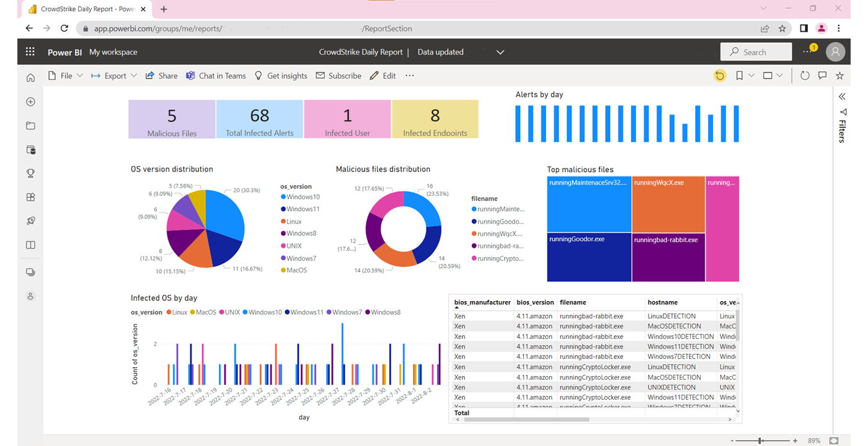868x446 pixels.
Task: Select the Malicious Files card
Action: point(172,119)
